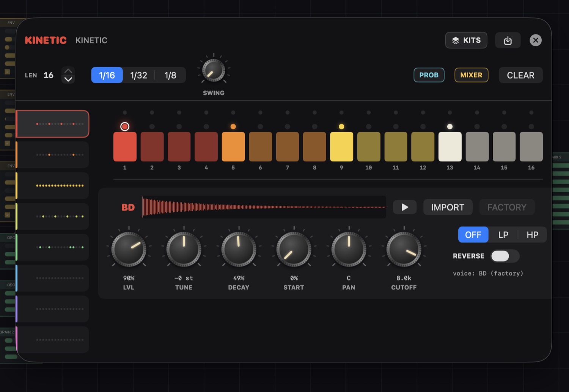Click the START knob
The image size is (569, 392).
point(294,249)
